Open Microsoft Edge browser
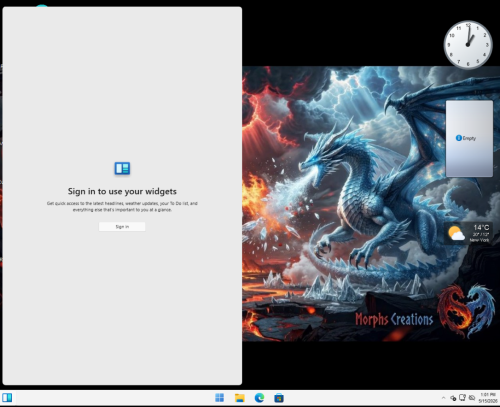 click(x=259, y=398)
